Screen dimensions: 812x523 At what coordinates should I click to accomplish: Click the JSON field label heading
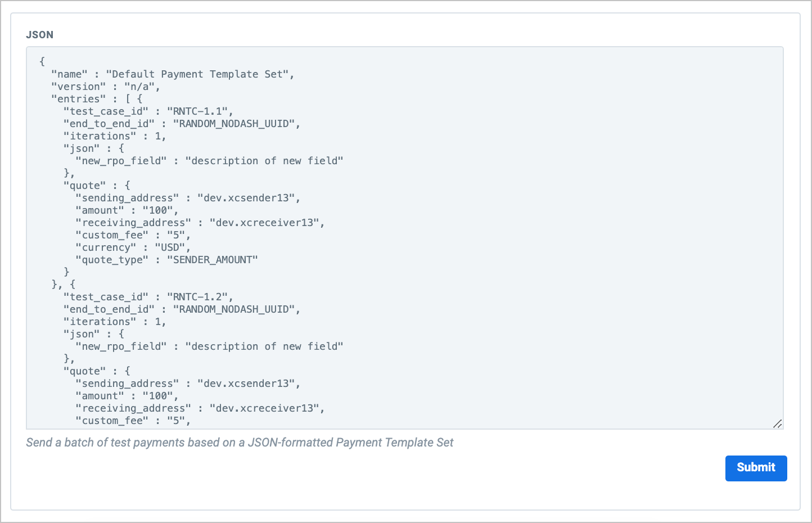(x=39, y=34)
